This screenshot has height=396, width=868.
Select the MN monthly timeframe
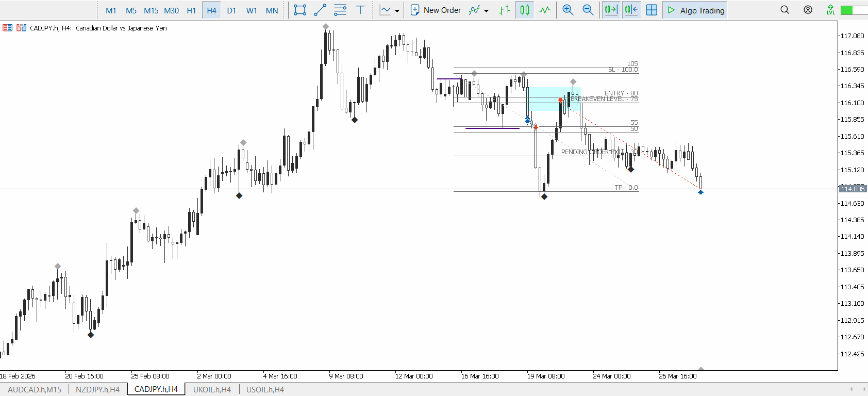click(272, 10)
